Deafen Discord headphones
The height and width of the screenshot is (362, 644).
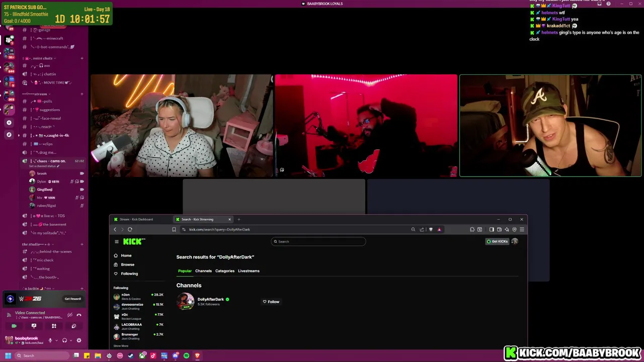[64, 340]
